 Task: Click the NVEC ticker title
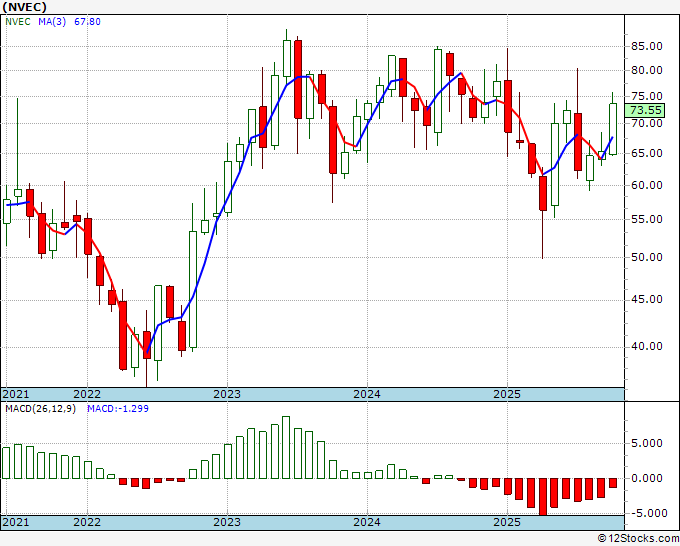click(24, 7)
